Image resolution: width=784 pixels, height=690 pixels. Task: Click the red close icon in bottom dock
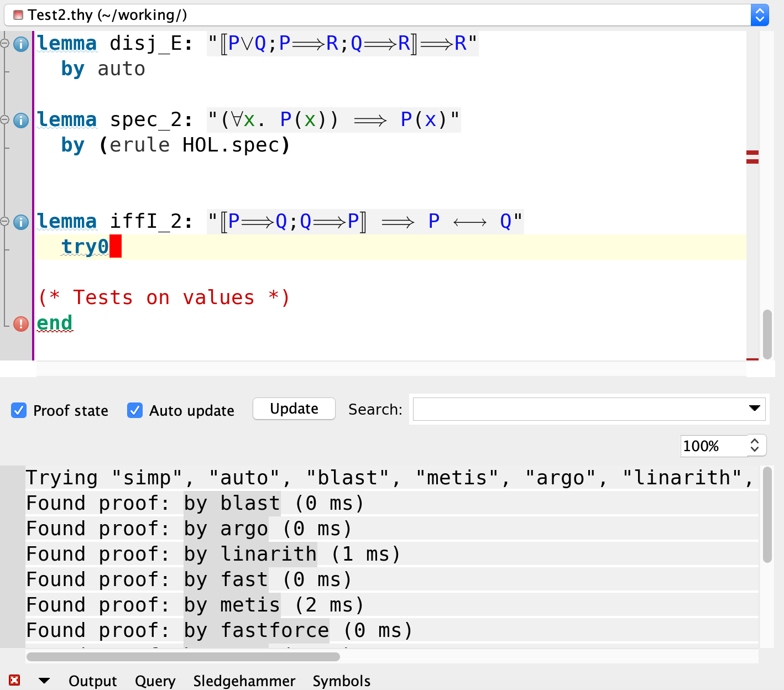14,680
